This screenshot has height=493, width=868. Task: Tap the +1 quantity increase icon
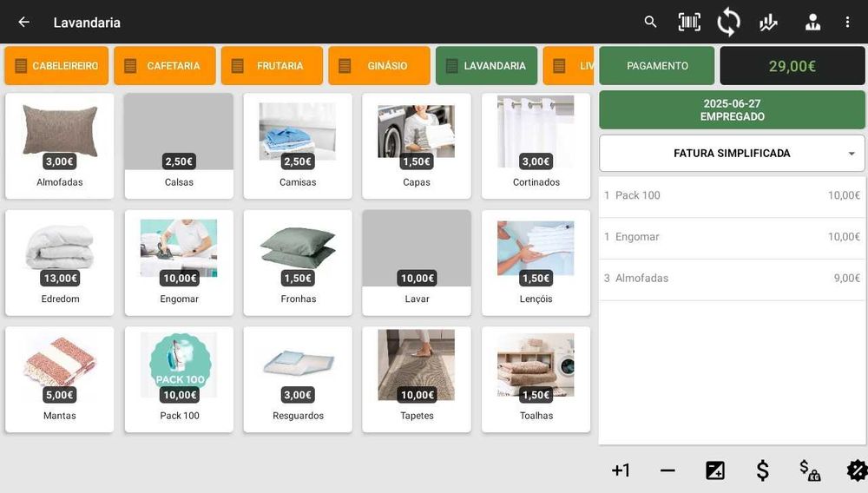point(621,470)
